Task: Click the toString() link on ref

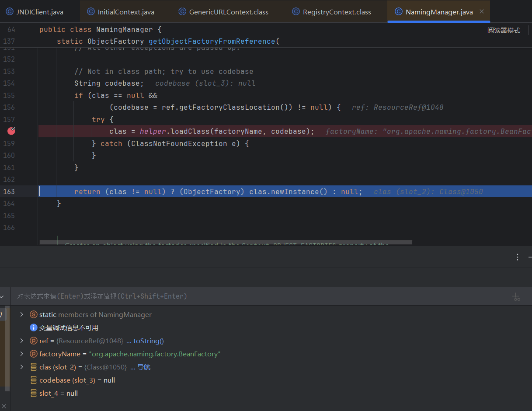Action: [148, 341]
